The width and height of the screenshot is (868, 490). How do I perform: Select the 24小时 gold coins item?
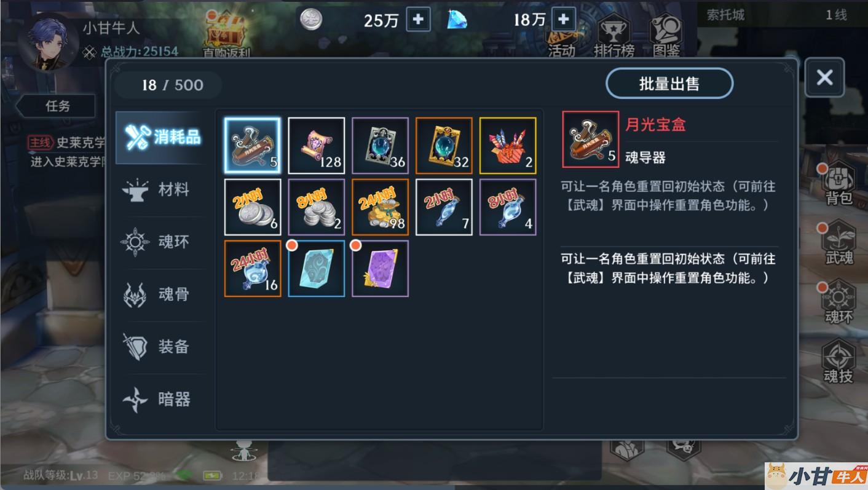point(380,207)
